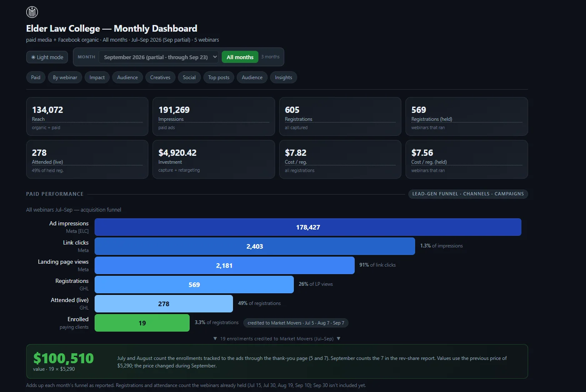The width and height of the screenshot is (586, 392).
Task: Open the Insights tab
Action: tap(283, 77)
